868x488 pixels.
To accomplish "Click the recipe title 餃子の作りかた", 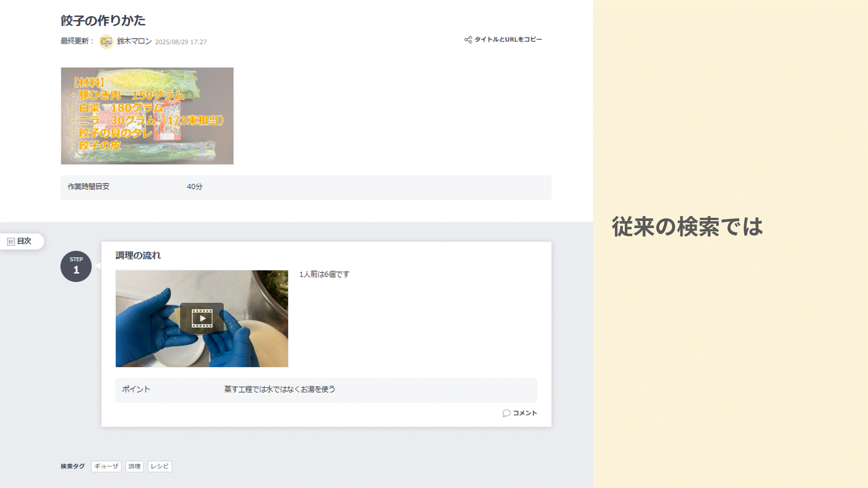I will click(103, 20).
